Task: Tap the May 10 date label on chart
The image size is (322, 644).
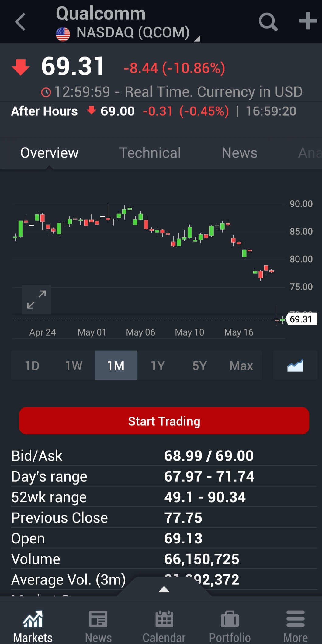Action: (x=189, y=332)
